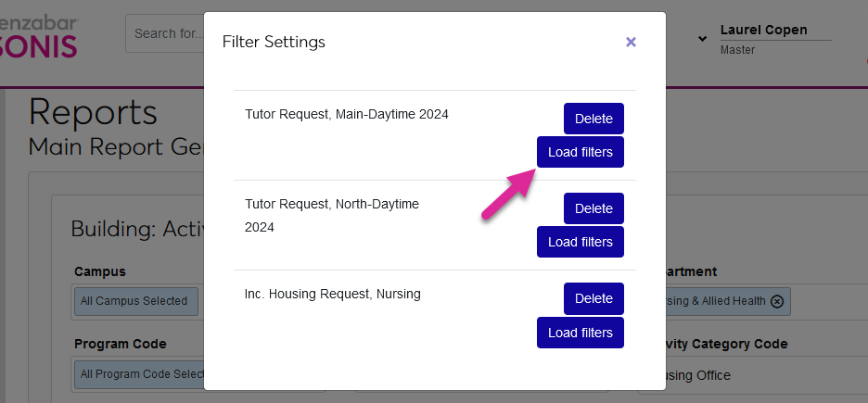Click the Search for input field
Viewport: 868px width, 403px height.
pyautogui.click(x=165, y=33)
